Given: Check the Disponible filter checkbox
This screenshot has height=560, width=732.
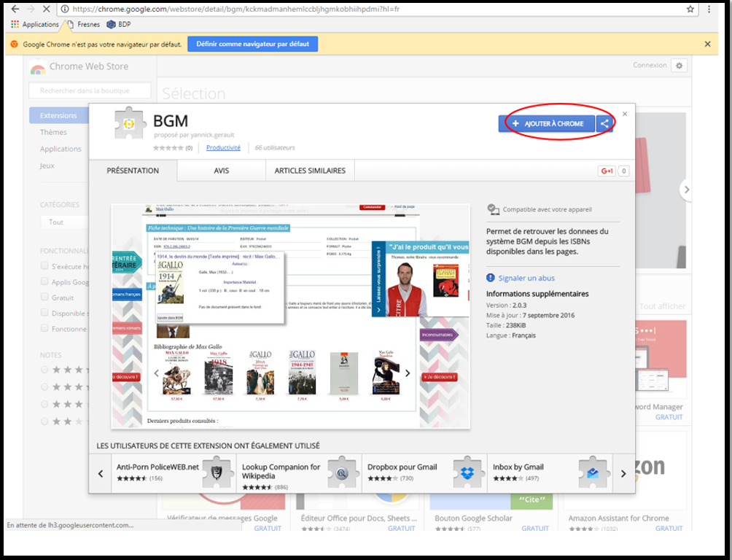Looking at the screenshot, I should [x=44, y=313].
